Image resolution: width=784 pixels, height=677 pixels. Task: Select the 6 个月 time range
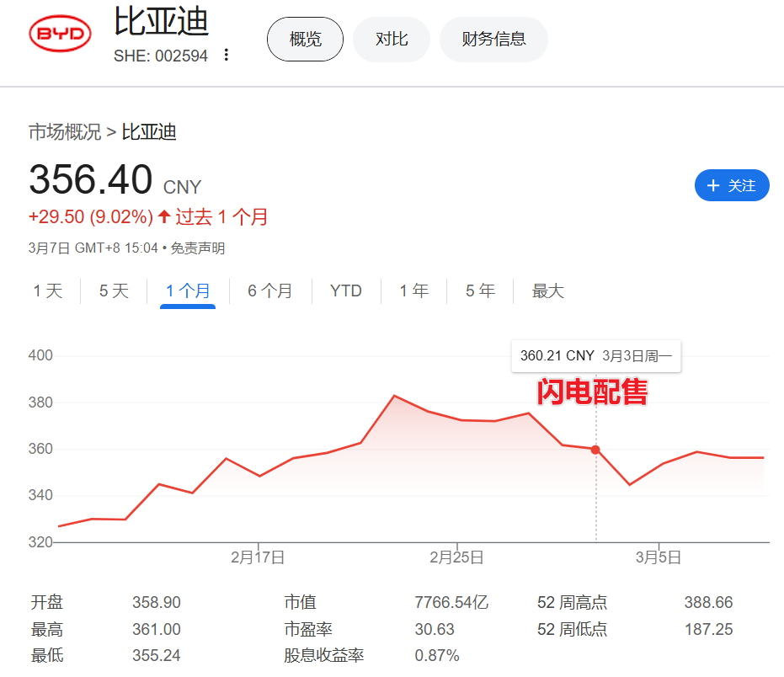pyautogui.click(x=270, y=291)
